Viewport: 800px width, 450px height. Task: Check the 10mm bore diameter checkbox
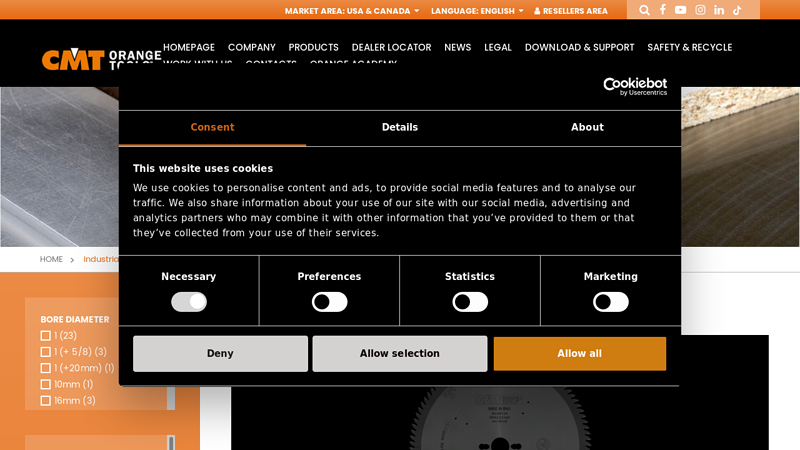[46, 384]
